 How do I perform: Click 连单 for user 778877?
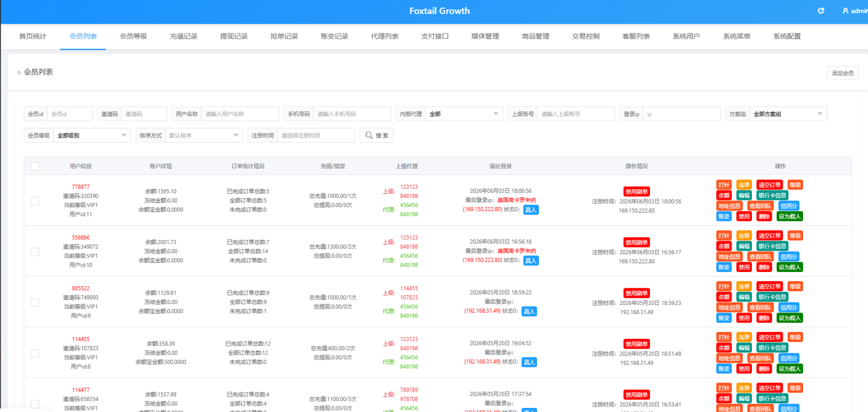(x=744, y=185)
